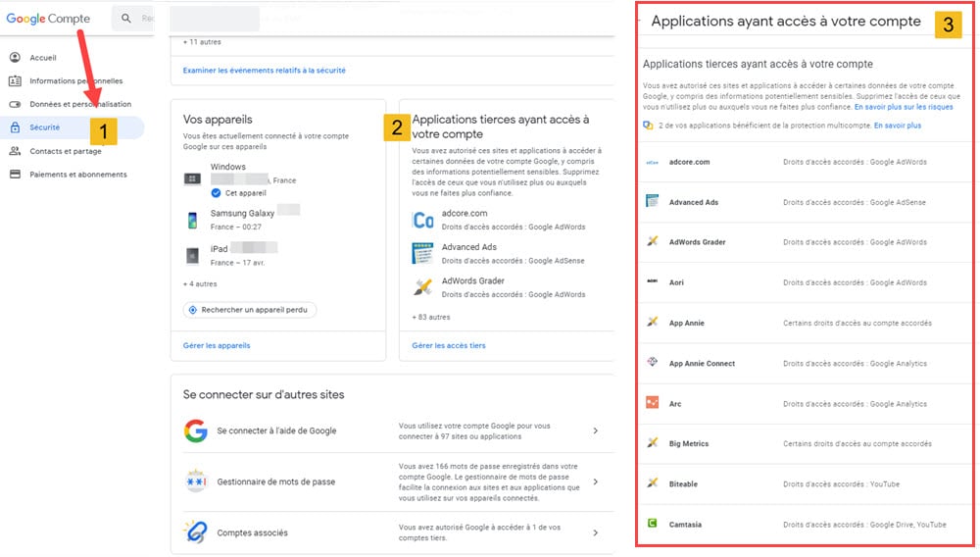The height and width of the screenshot is (557, 980).
Task: Click the Google G logo icon
Action: pyautogui.click(x=196, y=430)
